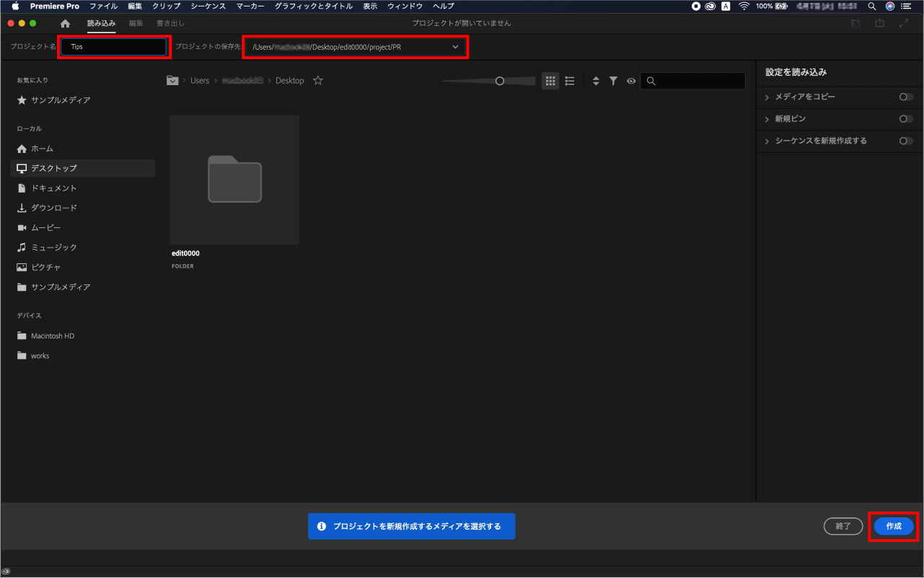Open Spotlight search in macOS menu bar
Screen dimensions: 924x578
point(871,6)
